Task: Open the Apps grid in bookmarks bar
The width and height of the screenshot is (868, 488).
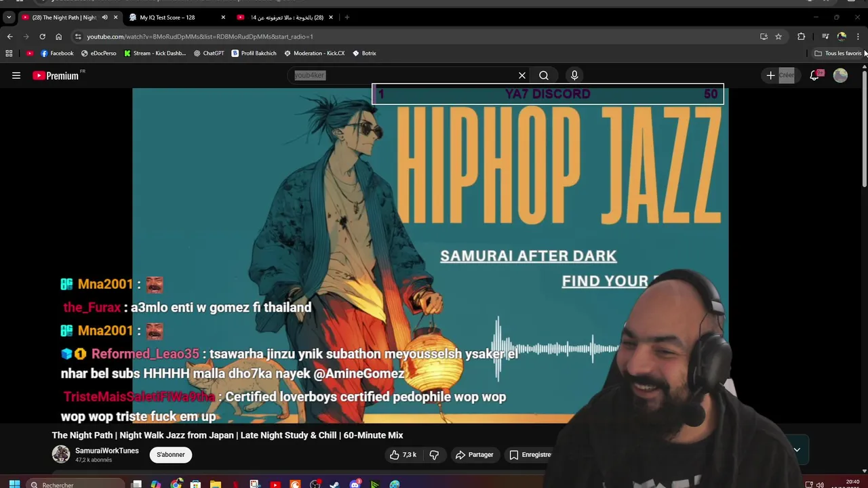Action: click(9, 53)
